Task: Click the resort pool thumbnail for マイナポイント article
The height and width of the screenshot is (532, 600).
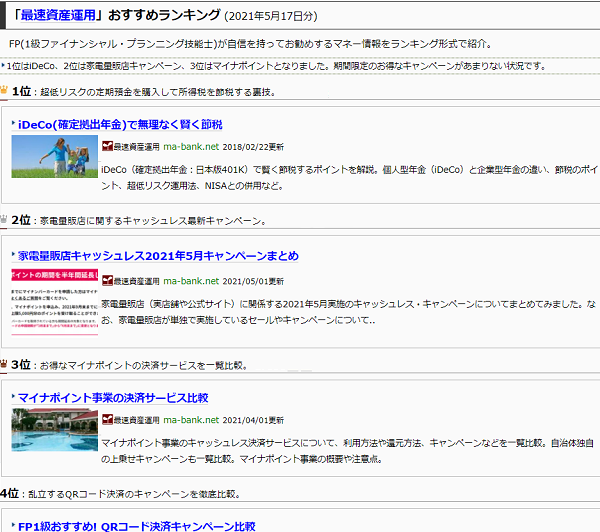Action: pos(55,429)
